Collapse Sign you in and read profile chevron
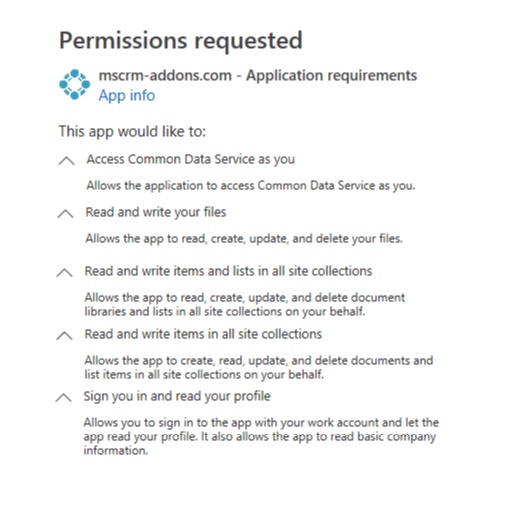 click(63, 397)
